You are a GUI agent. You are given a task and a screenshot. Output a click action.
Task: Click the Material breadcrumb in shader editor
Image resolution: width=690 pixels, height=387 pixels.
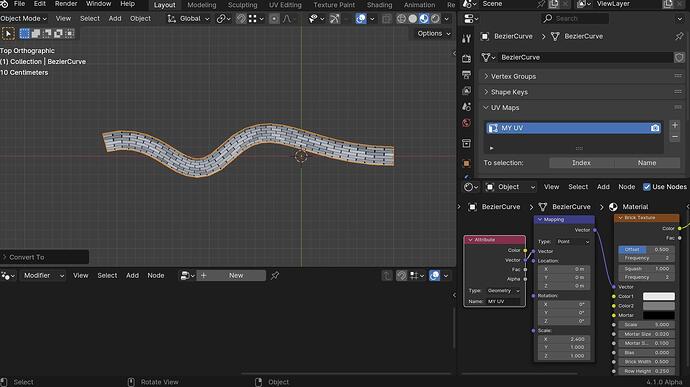click(635, 207)
